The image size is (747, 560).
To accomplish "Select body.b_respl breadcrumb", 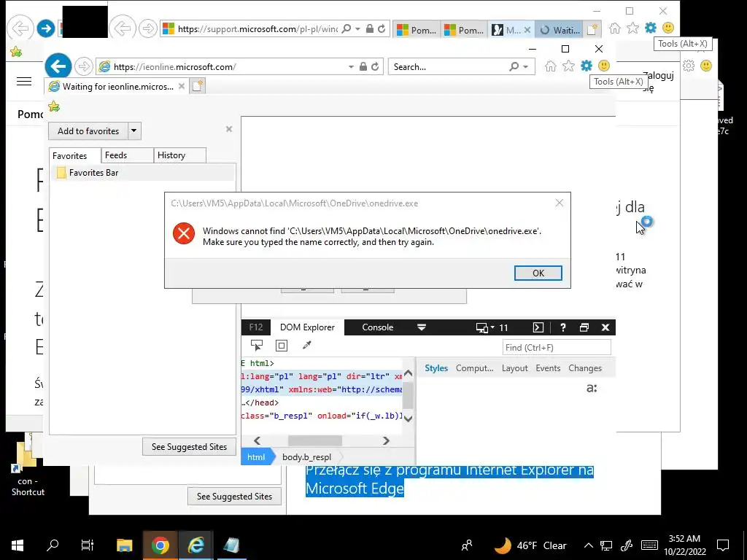I will point(306,457).
